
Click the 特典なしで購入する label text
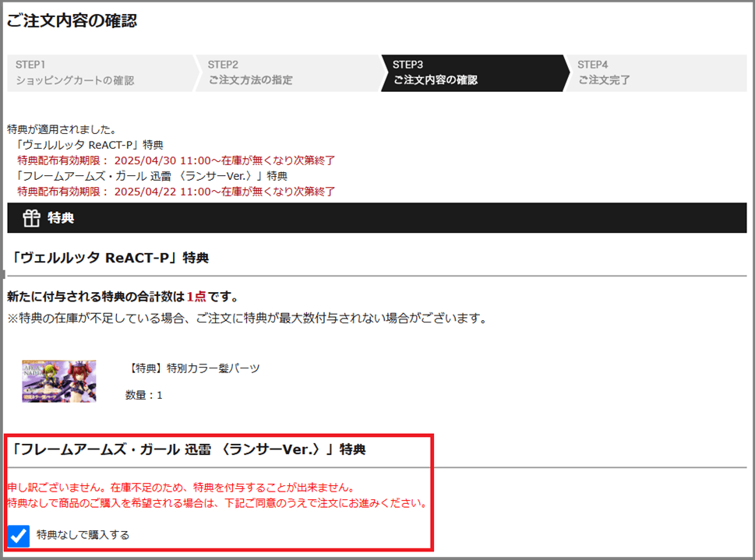[x=83, y=535]
